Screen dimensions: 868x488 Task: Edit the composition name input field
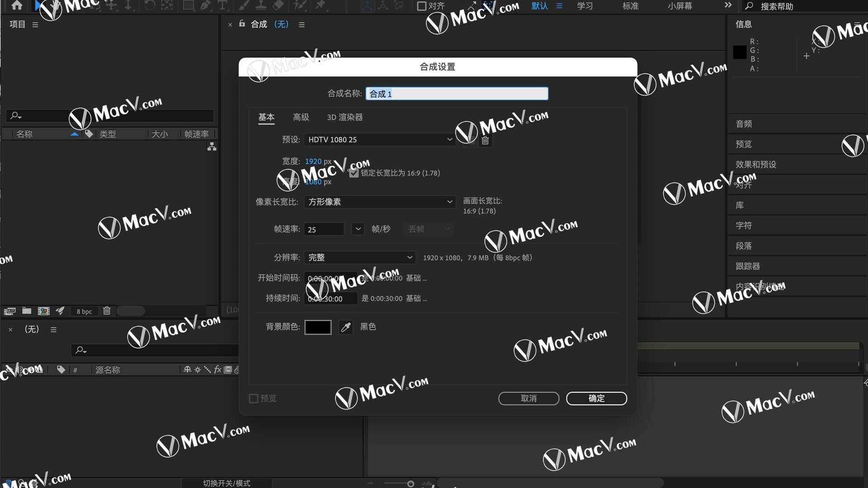click(x=456, y=94)
